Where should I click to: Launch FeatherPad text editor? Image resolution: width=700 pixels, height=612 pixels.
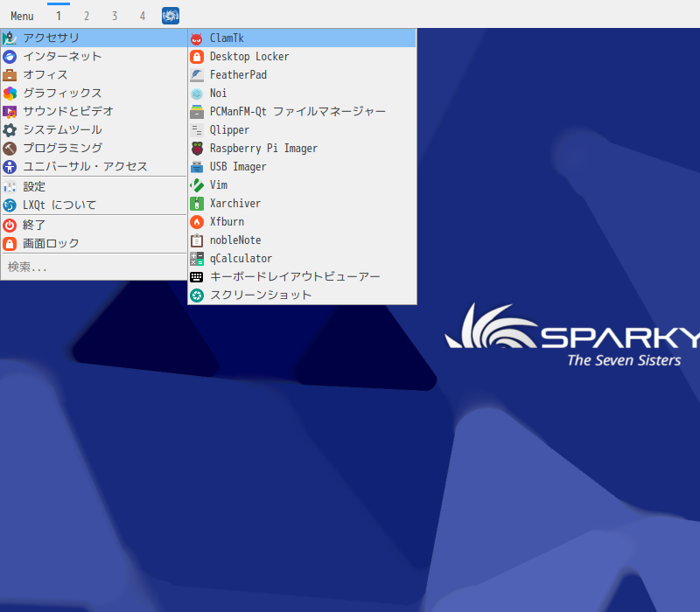point(302,75)
